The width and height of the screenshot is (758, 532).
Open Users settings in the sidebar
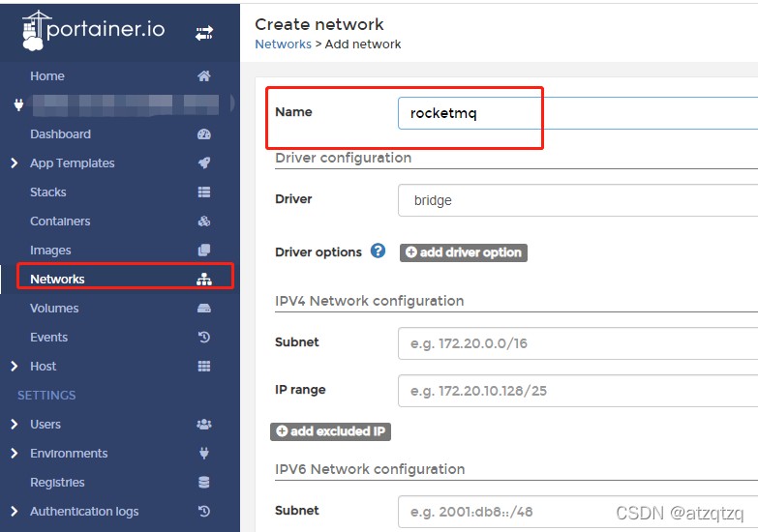(x=45, y=425)
